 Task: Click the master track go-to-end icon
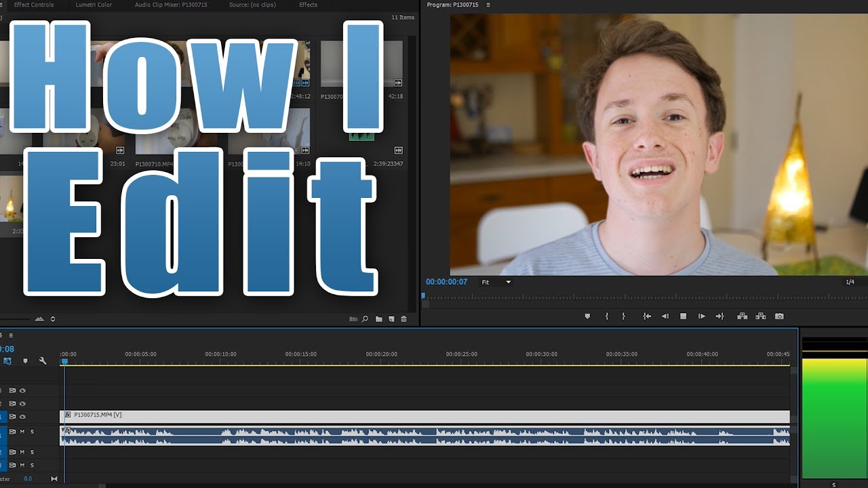coord(54,479)
